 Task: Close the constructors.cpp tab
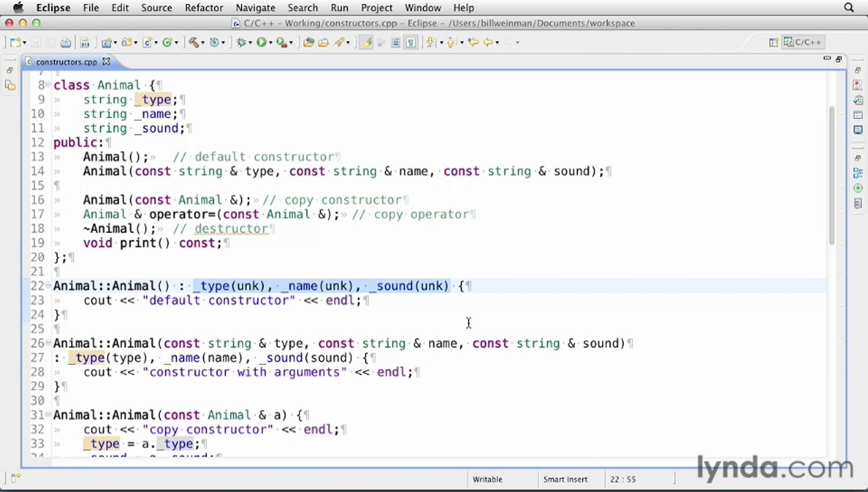[106, 62]
